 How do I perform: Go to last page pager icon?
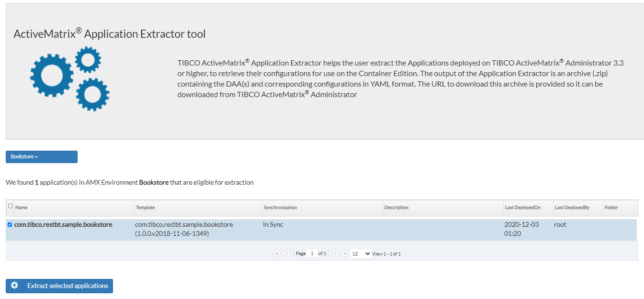point(345,254)
